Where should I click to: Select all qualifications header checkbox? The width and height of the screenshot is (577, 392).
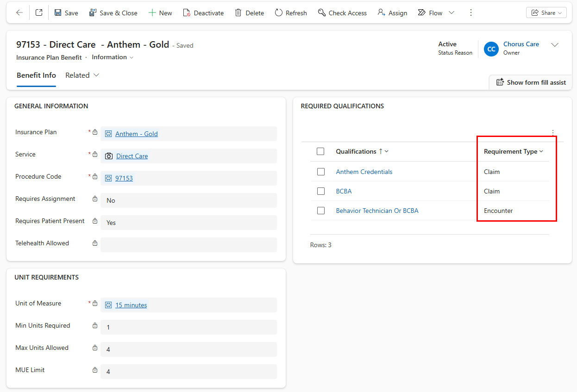(x=320, y=151)
